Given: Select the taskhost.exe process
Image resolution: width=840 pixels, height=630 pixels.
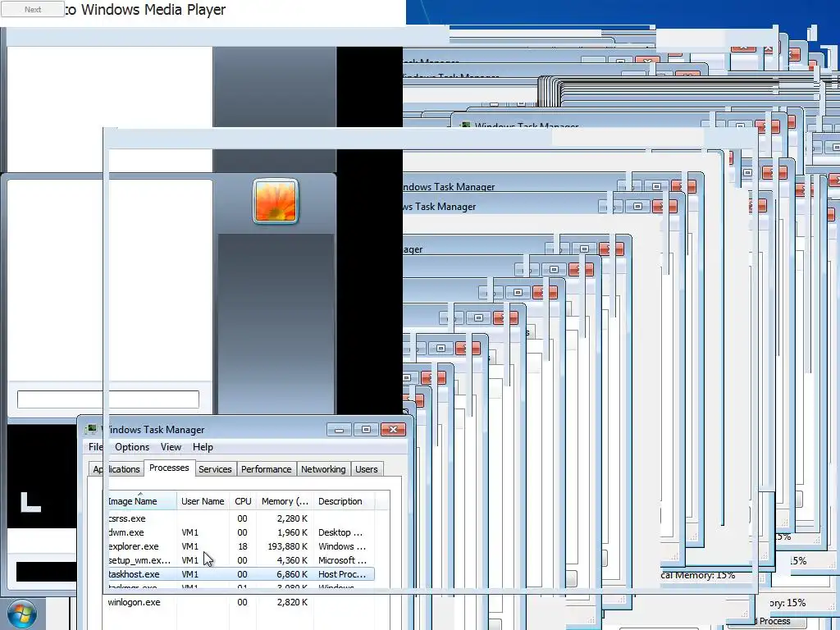Looking at the screenshot, I should (240, 574).
